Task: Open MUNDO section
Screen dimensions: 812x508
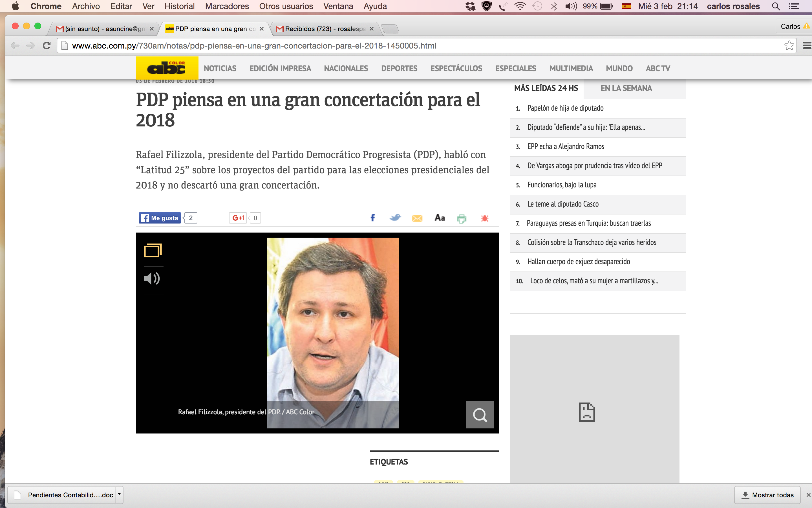Action: (619, 68)
